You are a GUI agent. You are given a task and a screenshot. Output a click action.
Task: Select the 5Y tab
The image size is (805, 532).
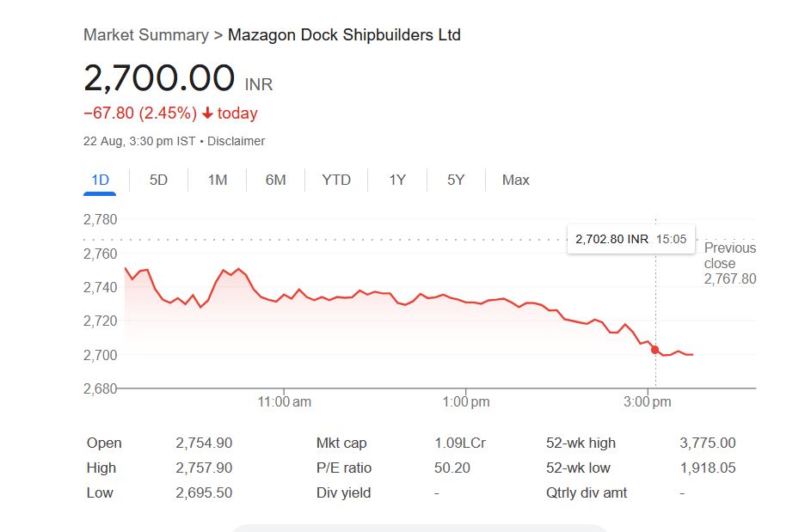456,180
